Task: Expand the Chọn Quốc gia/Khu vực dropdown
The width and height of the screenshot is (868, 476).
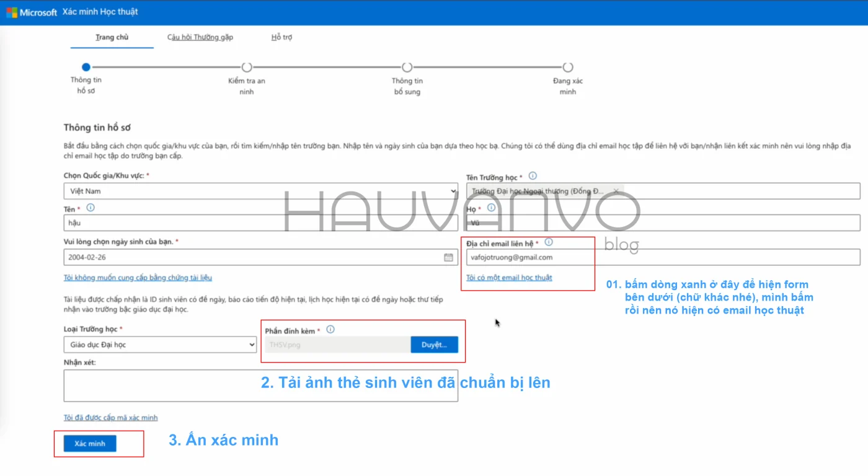Action: point(260,191)
